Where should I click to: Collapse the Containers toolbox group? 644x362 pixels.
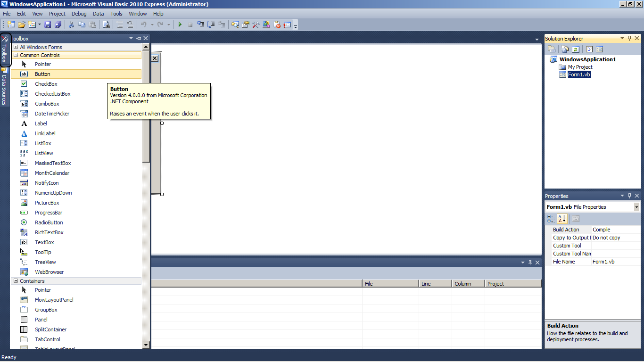(16, 281)
